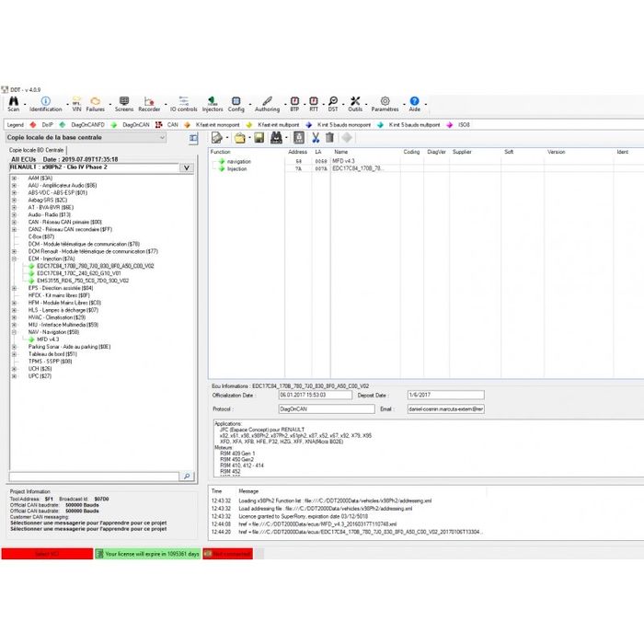Click the edit document icon above ECU list
Viewport: 644px width, 644px height.
pos(217,138)
